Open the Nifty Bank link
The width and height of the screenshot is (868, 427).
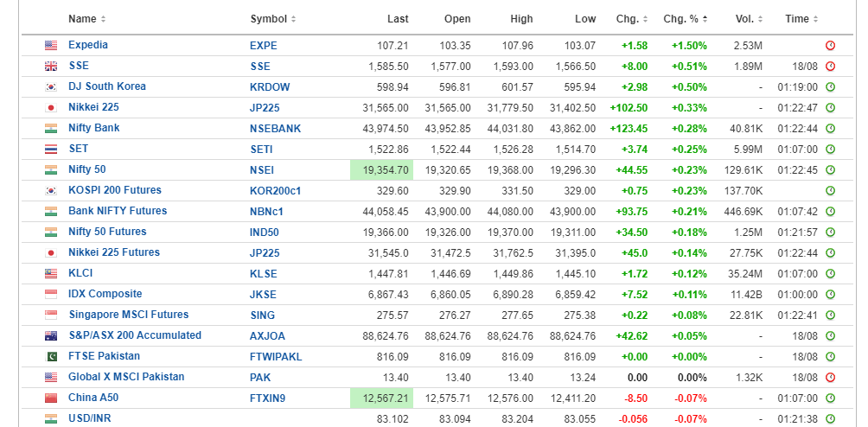94,128
